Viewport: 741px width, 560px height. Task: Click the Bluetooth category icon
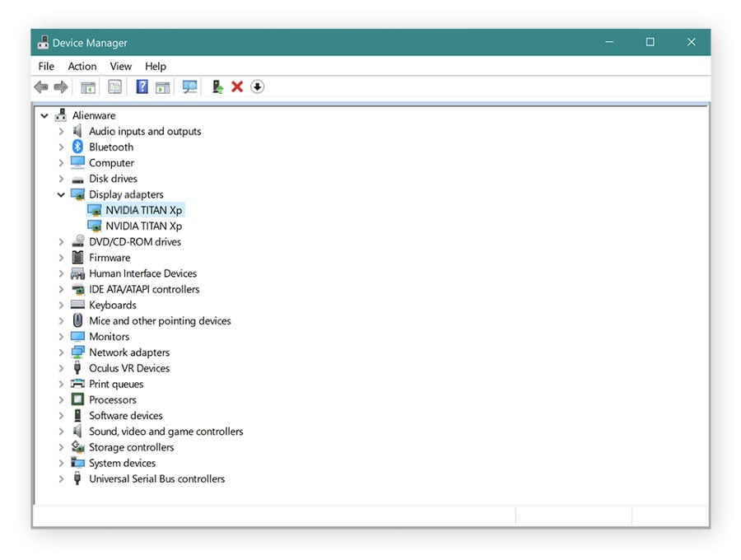pyautogui.click(x=77, y=147)
